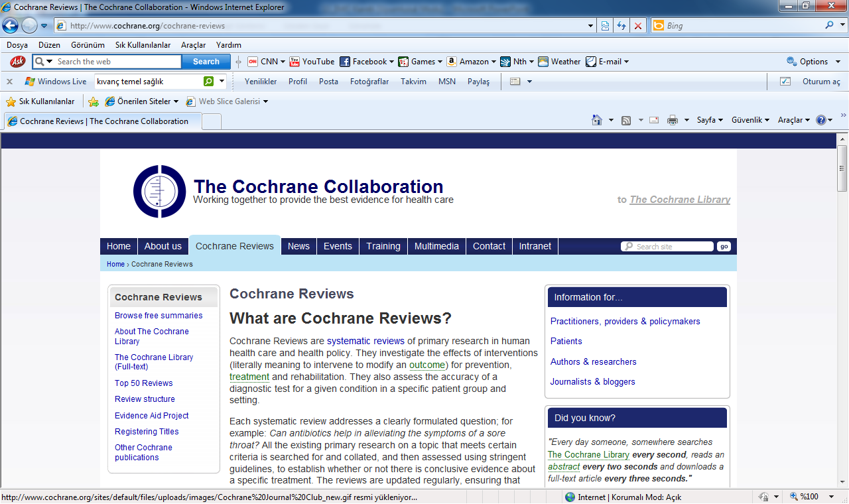This screenshot has height=504, width=849.
Task: Expand the address bar history dropdown arrow
Action: tap(591, 26)
